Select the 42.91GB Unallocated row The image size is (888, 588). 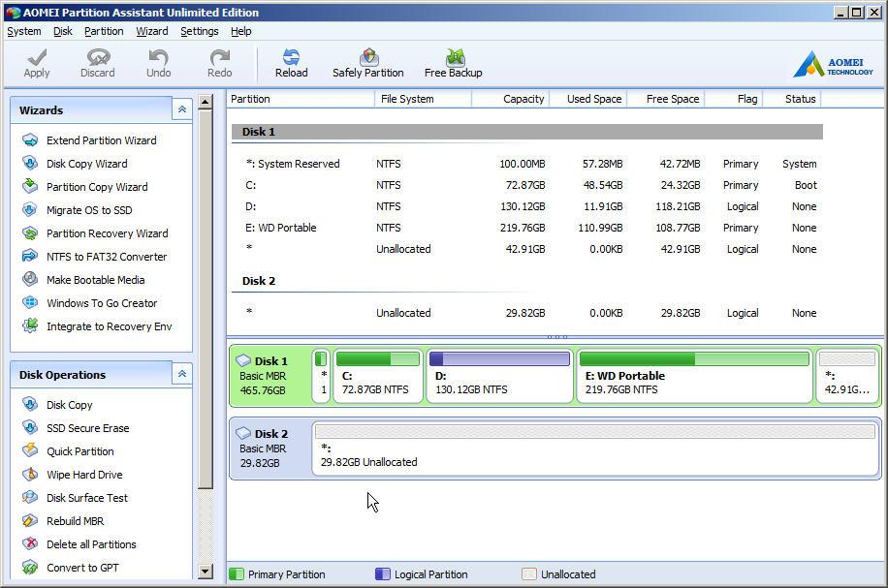pyautogui.click(x=526, y=249)
